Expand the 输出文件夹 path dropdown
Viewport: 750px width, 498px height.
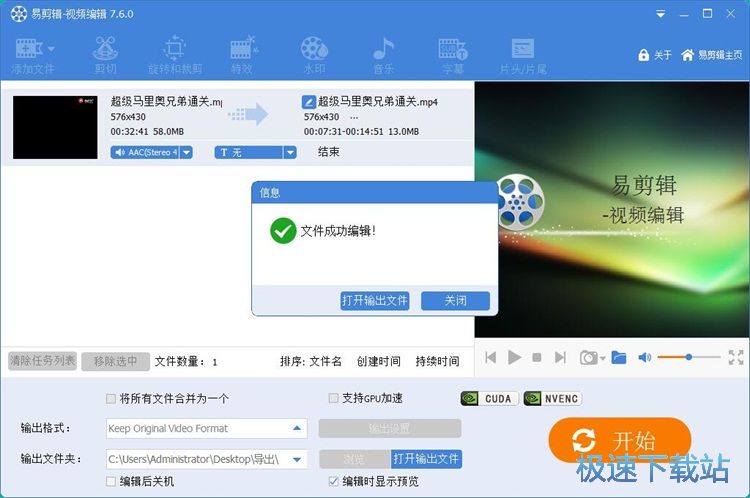(x=297, y=459)
